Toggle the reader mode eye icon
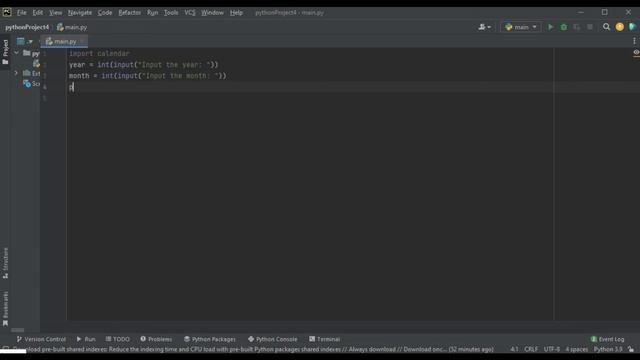Screen dimensions: 640x360 (636, 53)
